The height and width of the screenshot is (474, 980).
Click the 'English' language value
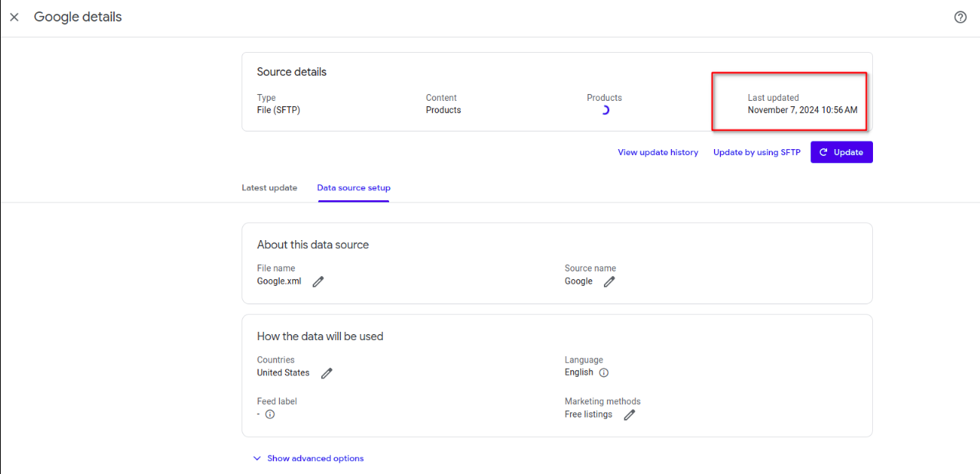tap(579, 372)
